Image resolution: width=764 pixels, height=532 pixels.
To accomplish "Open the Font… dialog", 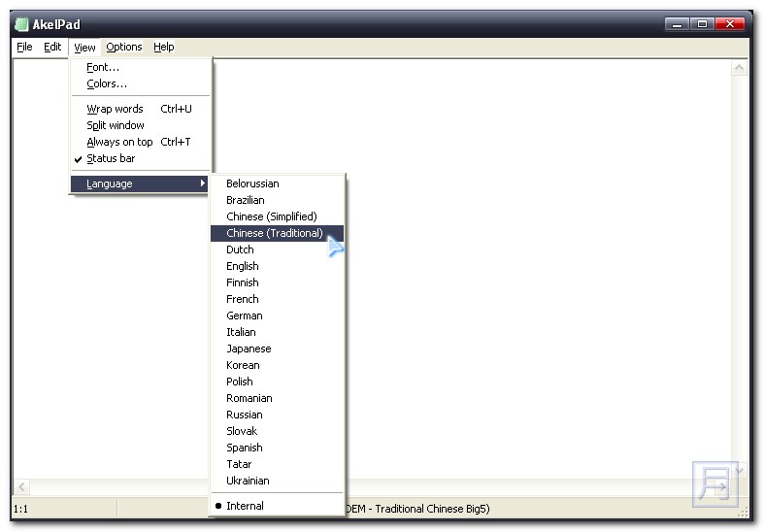I will pos(103,67).
